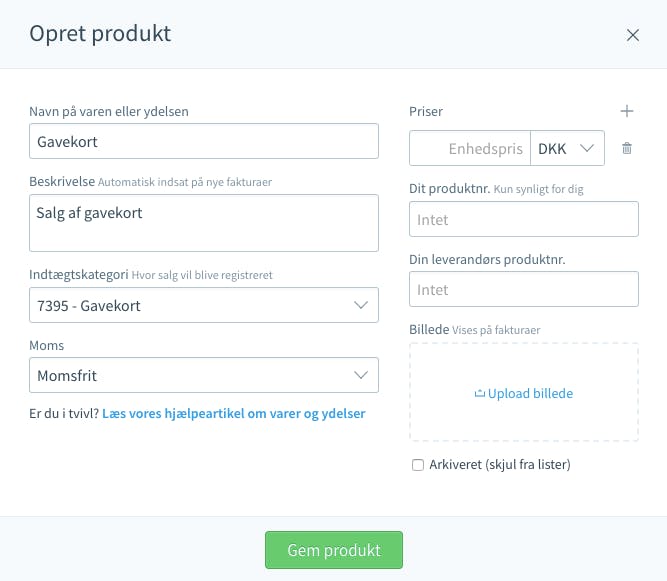This screenshot has height=581, width=667.
Task: Open the Moms dropdown showing Momsfrit
Action: tap(204, 375)
